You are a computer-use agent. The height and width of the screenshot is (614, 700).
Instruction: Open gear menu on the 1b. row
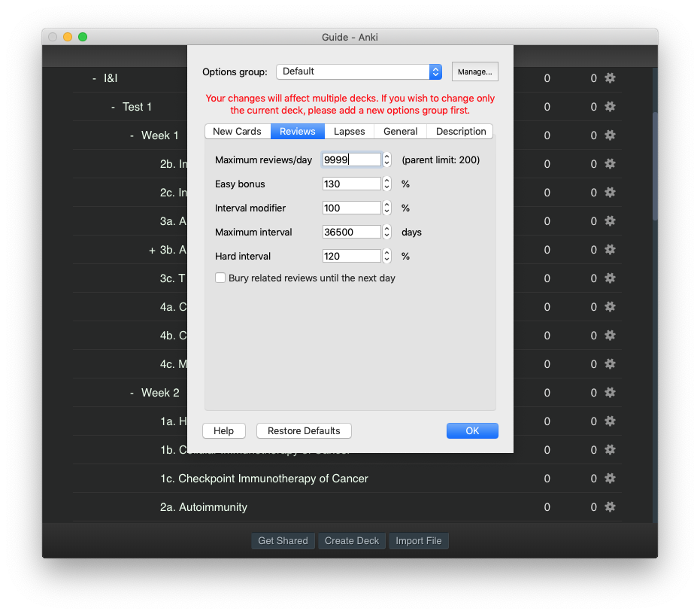[610, 450]
